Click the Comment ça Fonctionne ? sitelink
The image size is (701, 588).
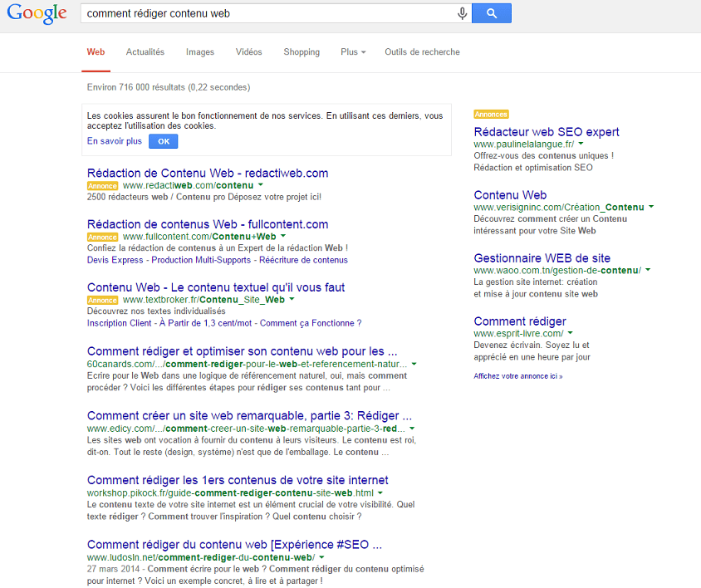point(311,323)
